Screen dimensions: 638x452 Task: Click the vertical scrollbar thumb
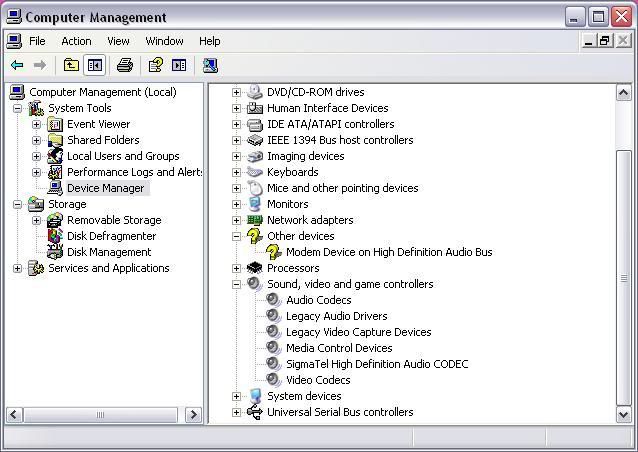624,278
